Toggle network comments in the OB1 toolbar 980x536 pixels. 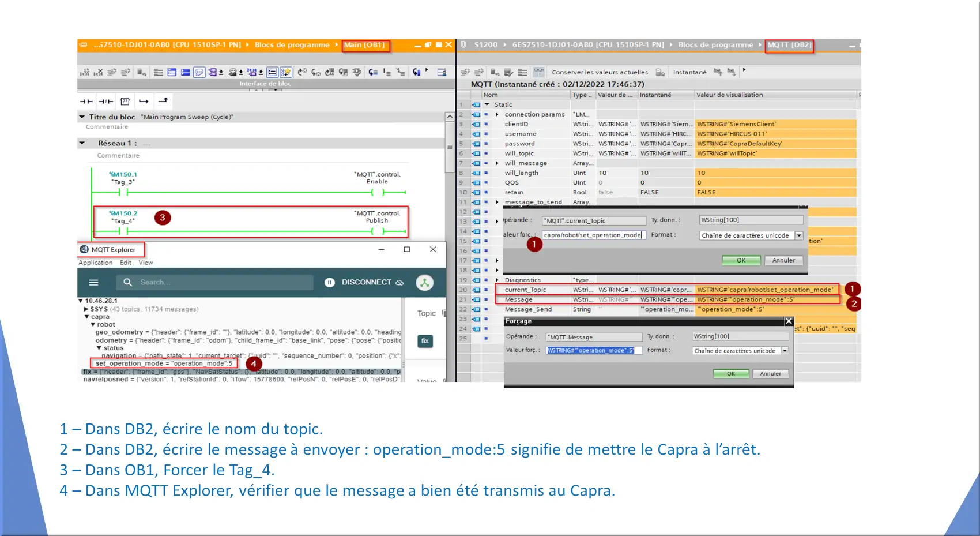click(x=272, y=72)
